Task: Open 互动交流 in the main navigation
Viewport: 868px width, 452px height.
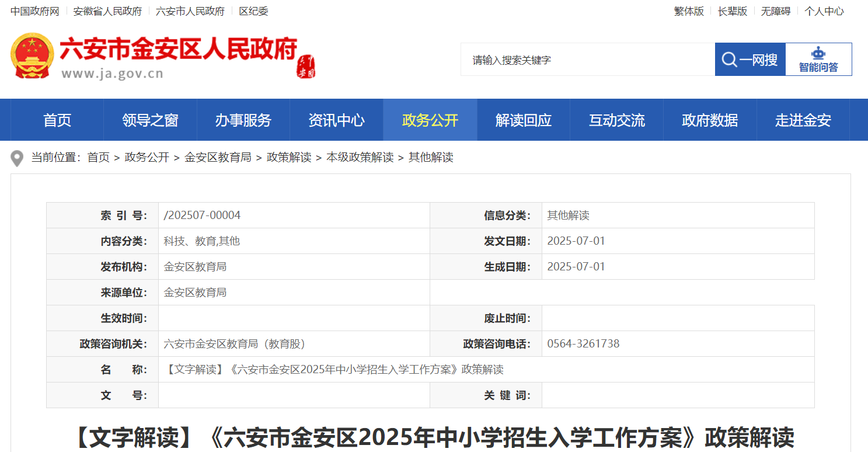Action: pos(616,120)
